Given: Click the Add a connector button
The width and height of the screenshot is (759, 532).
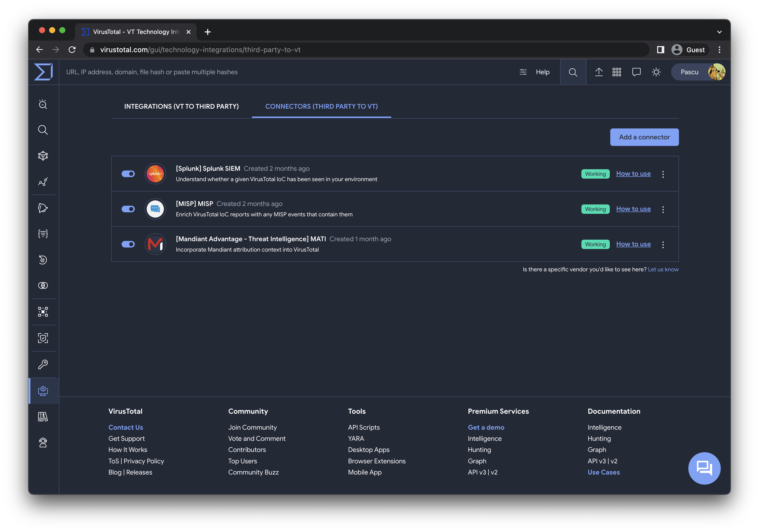Looking at the screenshot, I should click(644, 137).
